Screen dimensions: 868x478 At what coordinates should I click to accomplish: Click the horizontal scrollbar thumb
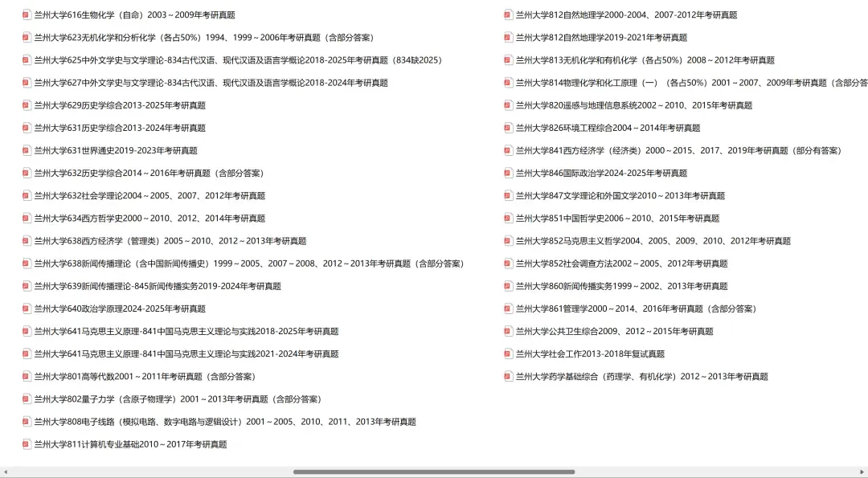point(434,472)
